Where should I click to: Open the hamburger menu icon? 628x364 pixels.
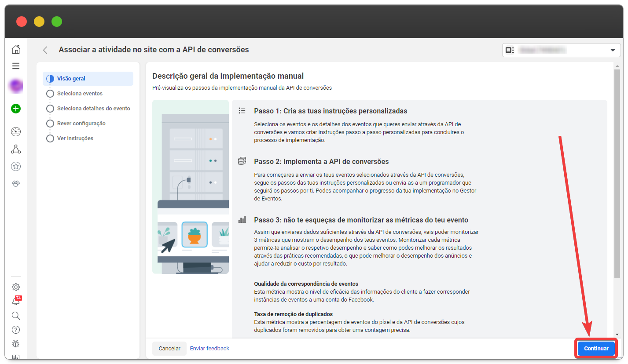coord(16,66)
